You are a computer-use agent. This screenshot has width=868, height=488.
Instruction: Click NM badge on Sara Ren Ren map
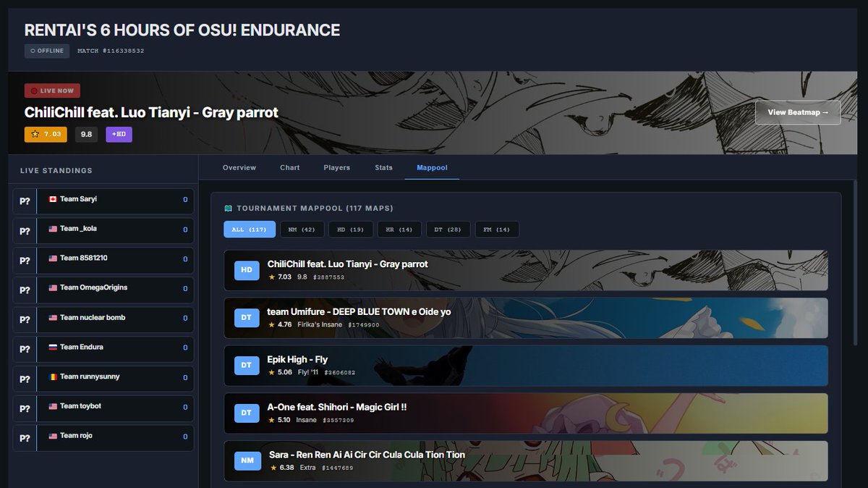(x=247, y=461)
